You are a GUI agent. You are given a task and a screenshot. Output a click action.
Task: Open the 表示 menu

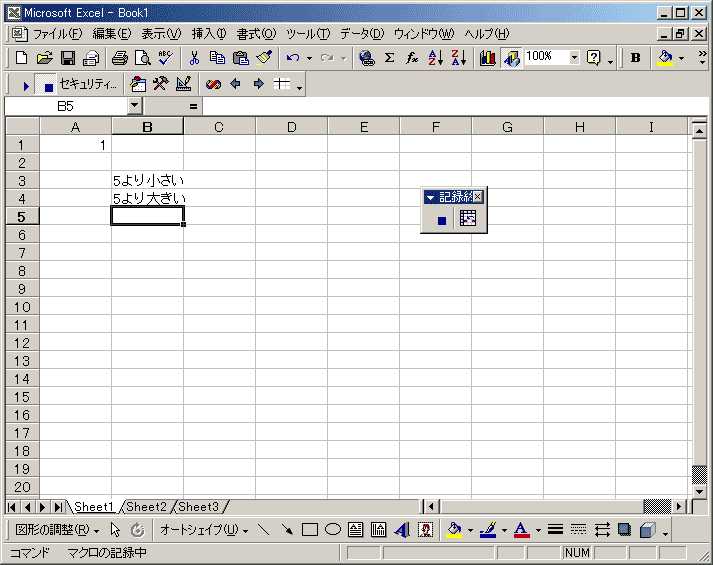point(161,34)
